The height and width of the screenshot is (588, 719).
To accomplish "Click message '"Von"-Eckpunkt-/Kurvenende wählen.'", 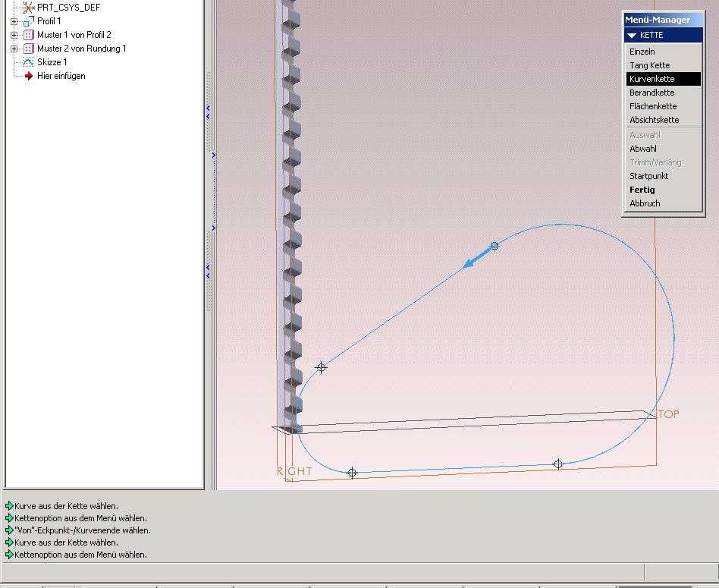I will (x=83, y=530).
